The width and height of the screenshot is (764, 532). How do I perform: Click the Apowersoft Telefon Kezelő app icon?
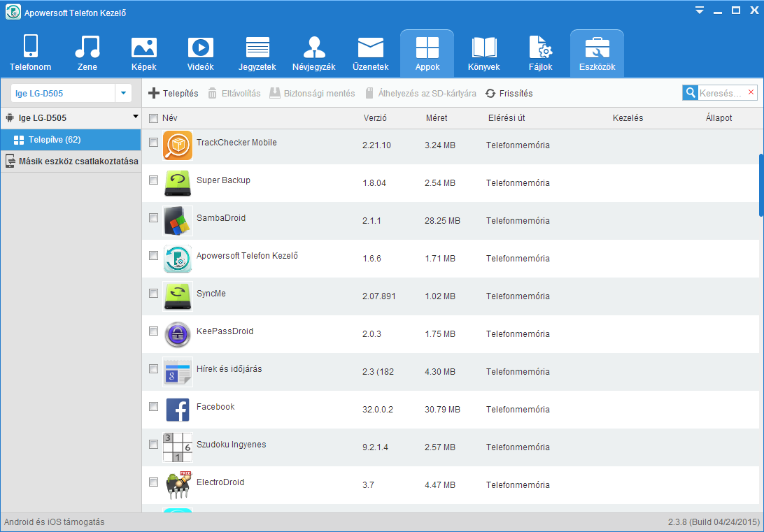coord(178,259)
